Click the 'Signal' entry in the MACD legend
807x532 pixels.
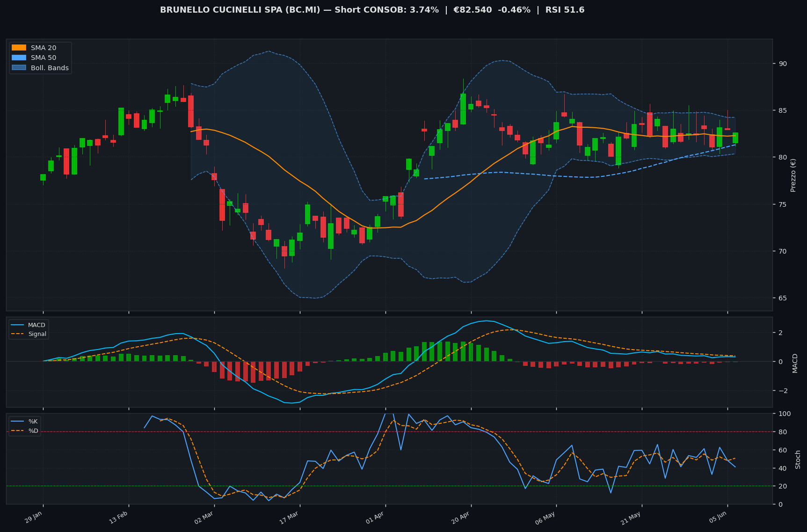(x=37, y=334)
